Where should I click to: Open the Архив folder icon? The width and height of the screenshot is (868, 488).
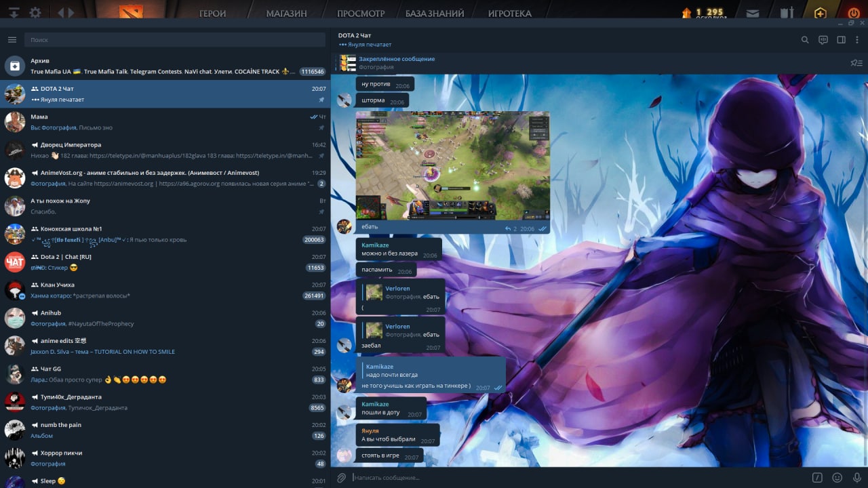pyautogui.click(x=15, y=66)
